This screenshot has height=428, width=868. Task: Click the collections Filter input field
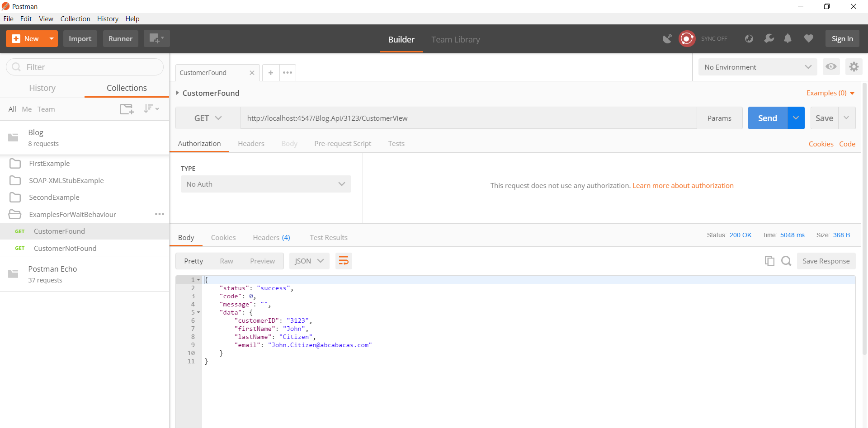pos(85,67)
